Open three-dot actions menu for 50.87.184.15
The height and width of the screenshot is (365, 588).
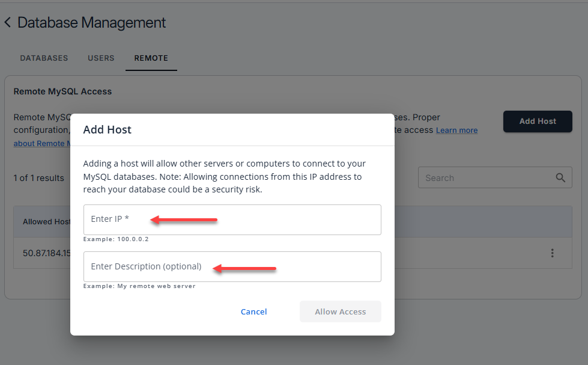[x=552, y=253]
